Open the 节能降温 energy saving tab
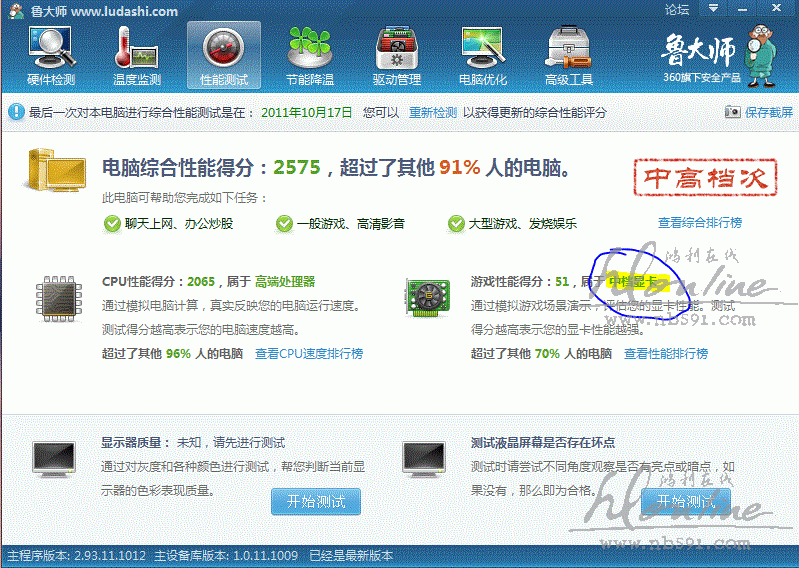 [x=310, y=56]
